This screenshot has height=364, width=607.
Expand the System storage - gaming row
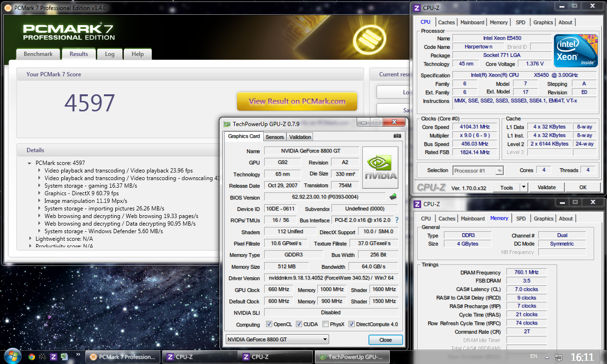39,186
